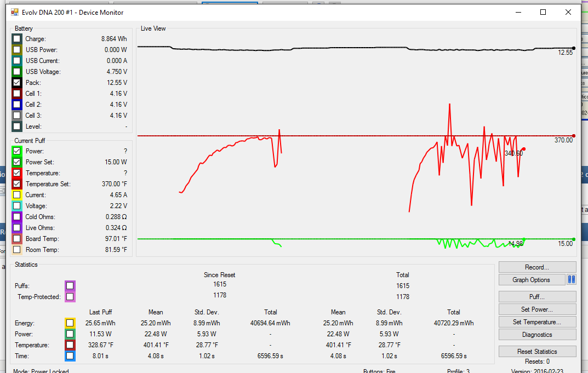Enable the Cell 2 checkbox

coord(17,105)
